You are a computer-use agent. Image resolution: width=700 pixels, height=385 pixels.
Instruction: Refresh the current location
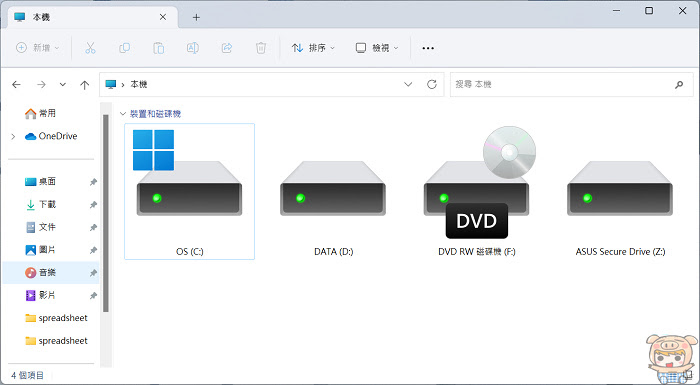click(x=432, y=84)
